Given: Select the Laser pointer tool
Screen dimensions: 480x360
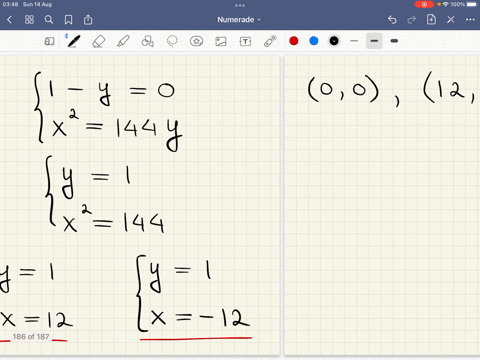Looking at the screenshot, I should click(x=270, y=41).
